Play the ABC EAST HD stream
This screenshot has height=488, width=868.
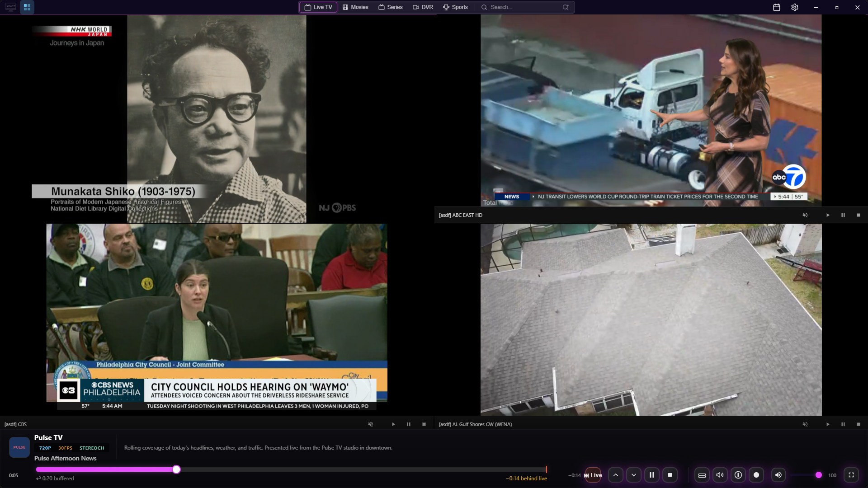coord(828,215)
